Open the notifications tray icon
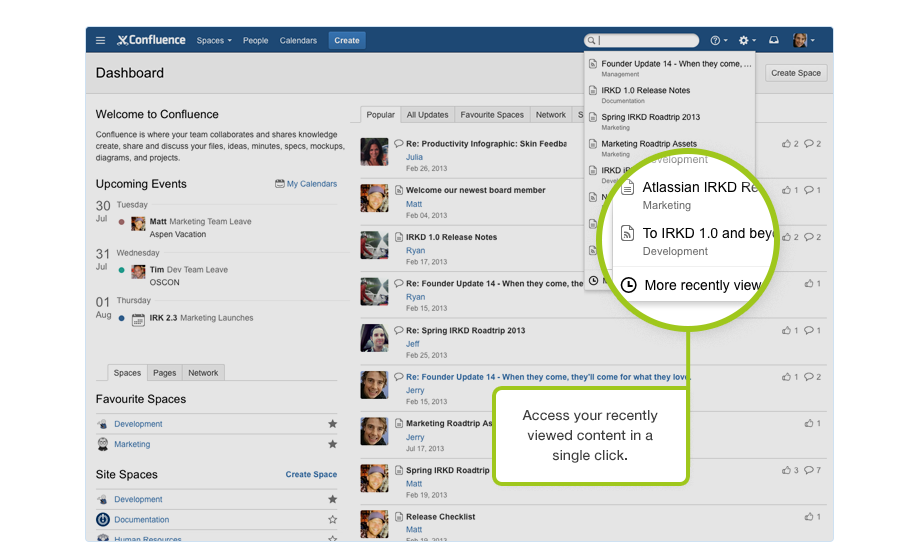 pyautogui.click(x=774, y=40)
